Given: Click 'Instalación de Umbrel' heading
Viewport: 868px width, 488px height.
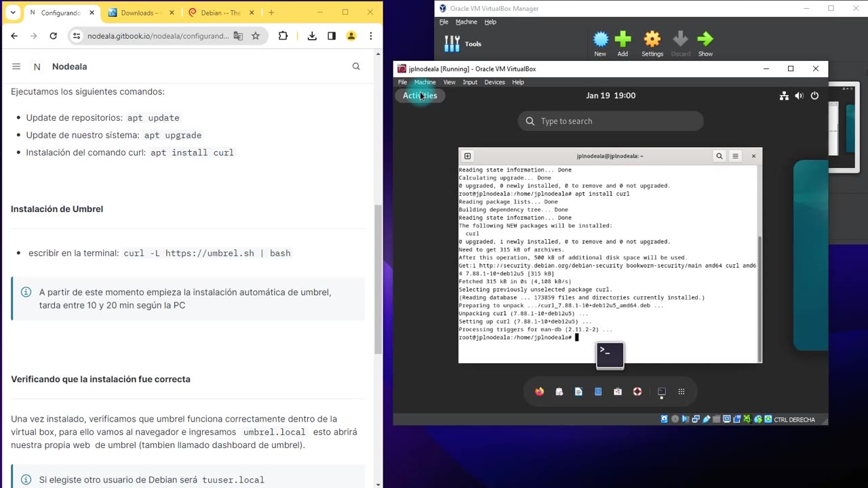Looking at the screenshot, I should click(x=57, y=209).
